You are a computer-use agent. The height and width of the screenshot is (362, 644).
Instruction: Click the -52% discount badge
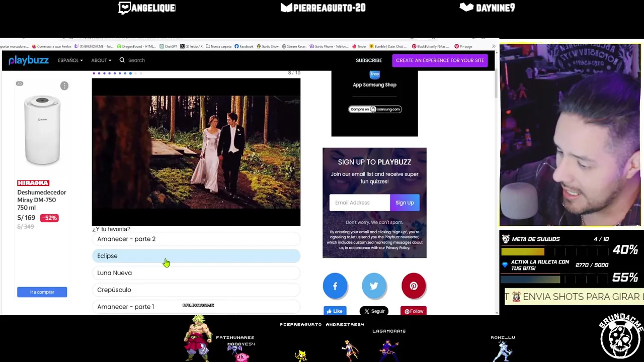coord(49,218)
